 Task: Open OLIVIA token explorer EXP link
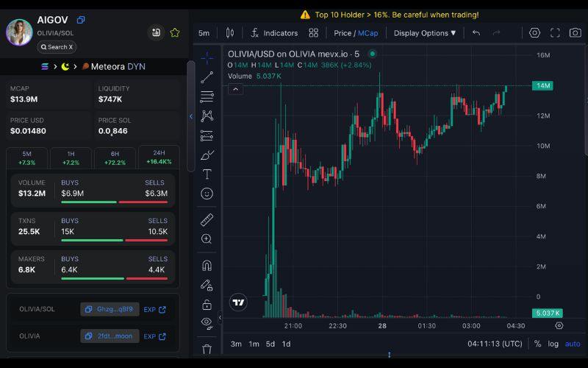tap(154, 336)
